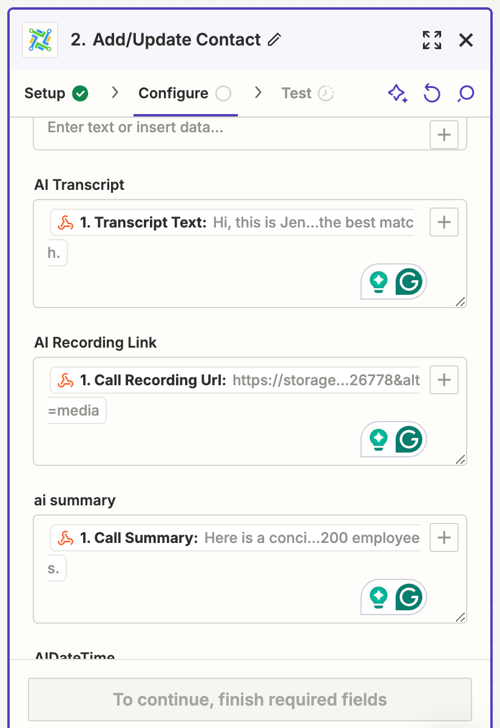Click the 'Enter text or insert data' field
This screenshot has width=500, height=728.
[x=231, y=133]
